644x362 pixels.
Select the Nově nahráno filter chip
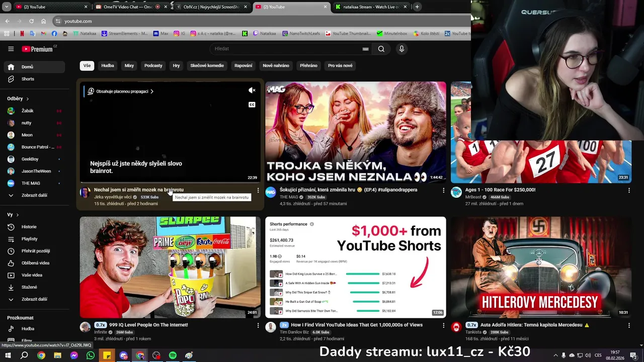tap(276, 65)
